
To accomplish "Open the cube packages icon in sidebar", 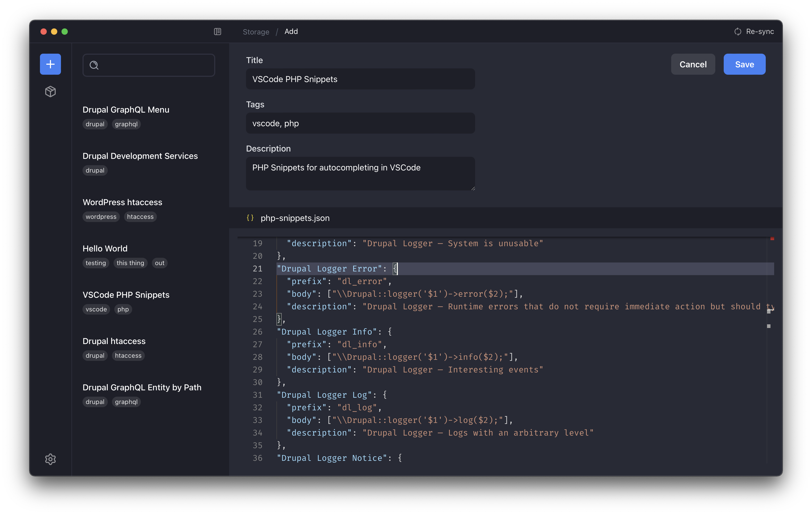I will point(50,92).
